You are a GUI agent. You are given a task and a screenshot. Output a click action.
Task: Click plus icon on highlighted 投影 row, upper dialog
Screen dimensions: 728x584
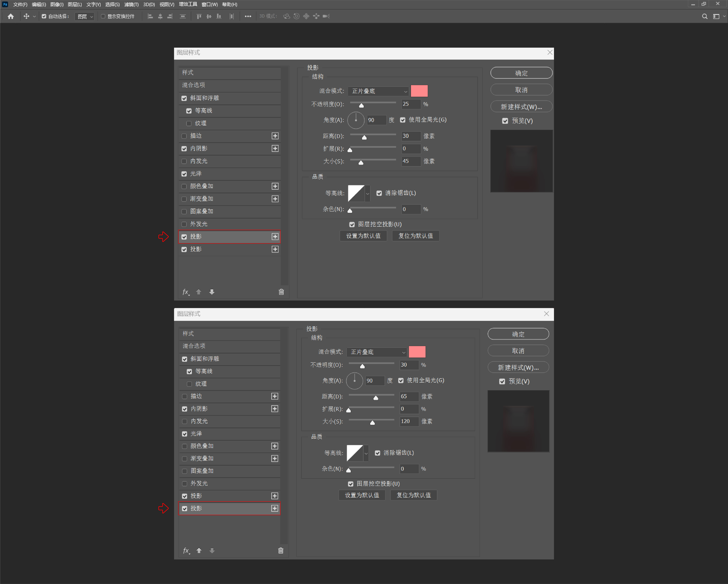pyautogui.click(x=275, y=237)
